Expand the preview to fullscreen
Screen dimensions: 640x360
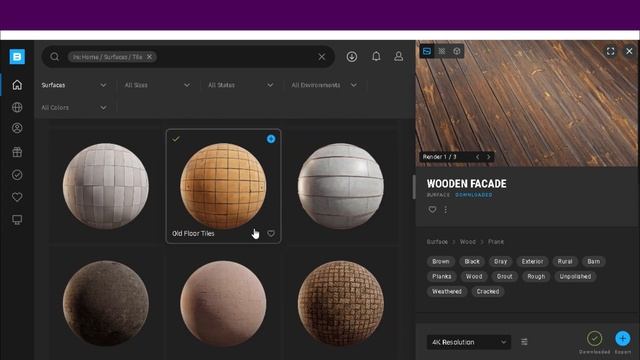click(x=611, y=51)
